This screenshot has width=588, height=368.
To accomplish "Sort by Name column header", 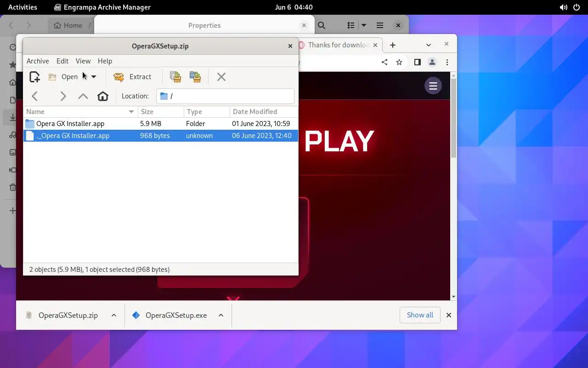I will point(80,112).
